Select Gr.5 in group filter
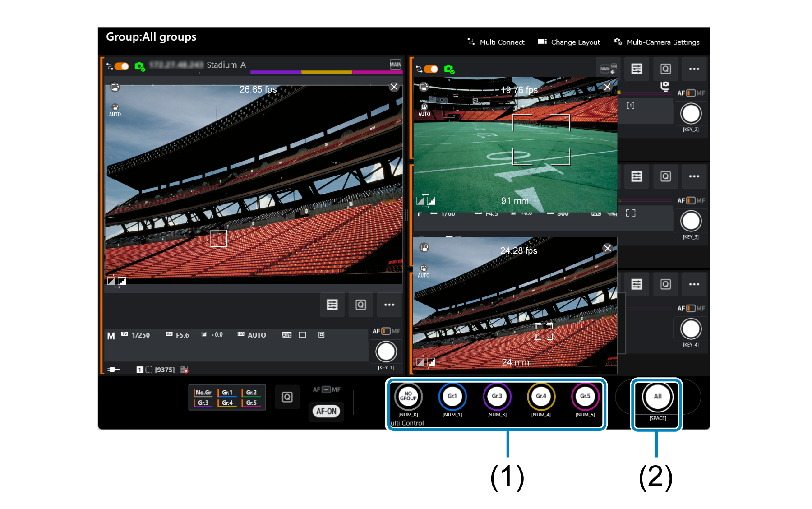 point(251,403)
